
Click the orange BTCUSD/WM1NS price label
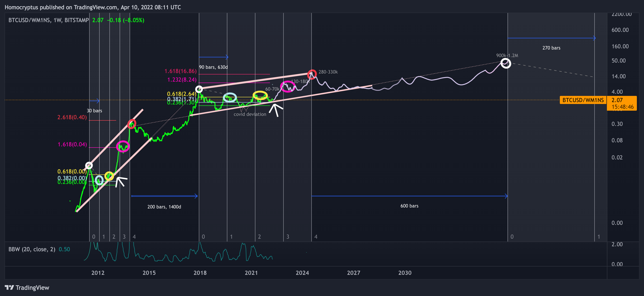583,100
